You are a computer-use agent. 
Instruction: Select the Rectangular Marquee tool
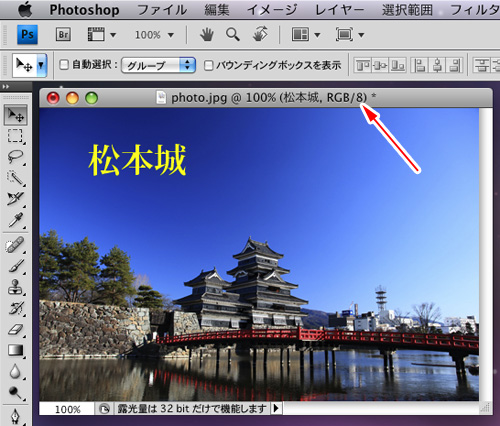(x=15, y=136)
